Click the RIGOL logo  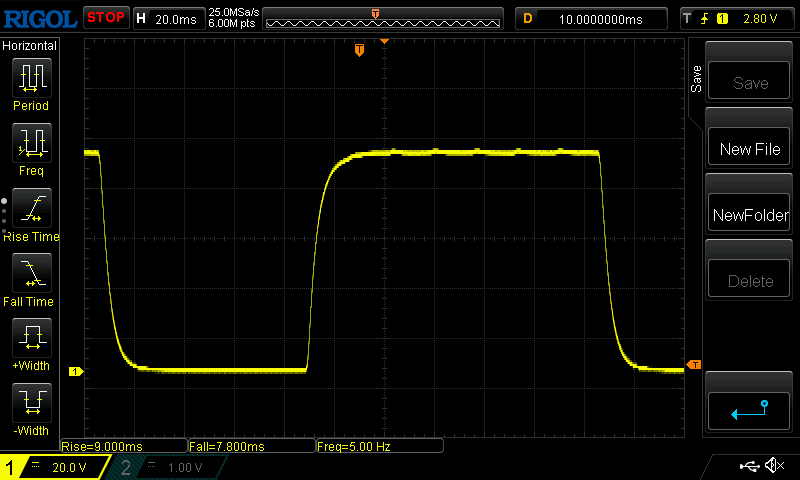40,19
